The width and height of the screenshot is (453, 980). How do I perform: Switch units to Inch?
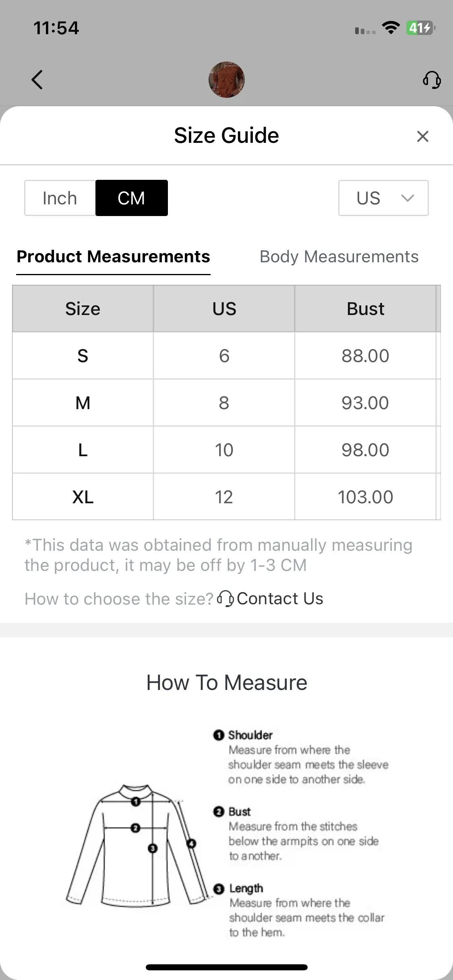(x=60, y=198)
